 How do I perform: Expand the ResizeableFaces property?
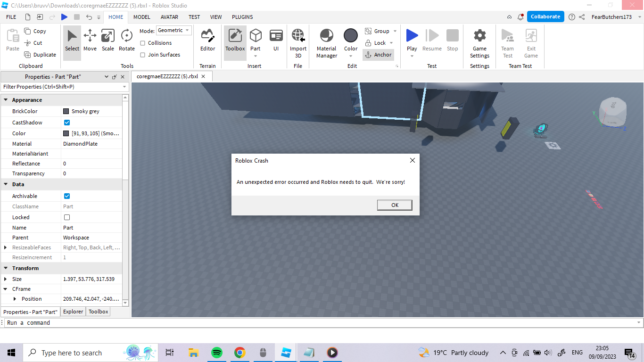[6, 247]
